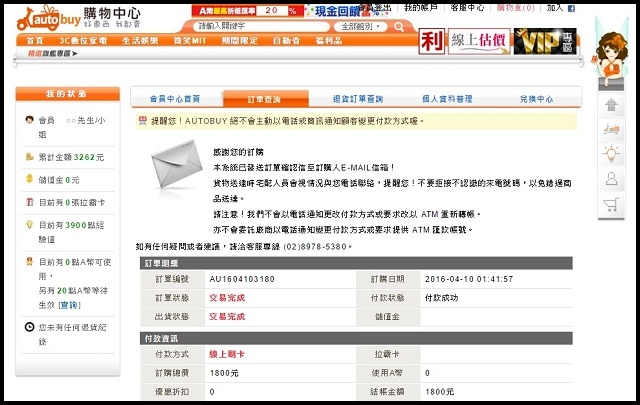
Task: Click the 1800元 value for 訂購總價
Action: [224, 373]
